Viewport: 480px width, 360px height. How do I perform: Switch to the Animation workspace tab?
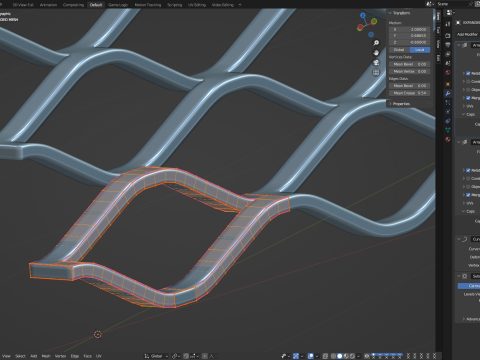[48, 5]
